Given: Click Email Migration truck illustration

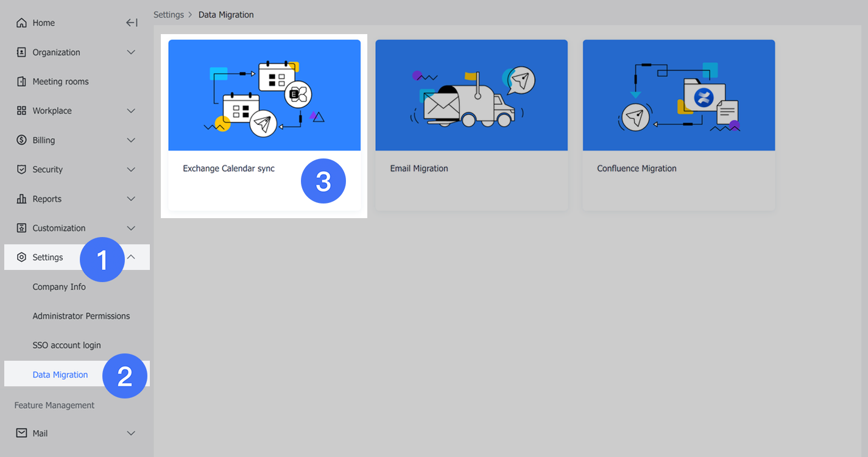Looking at the screenshot, I should (x=471, y=95).
